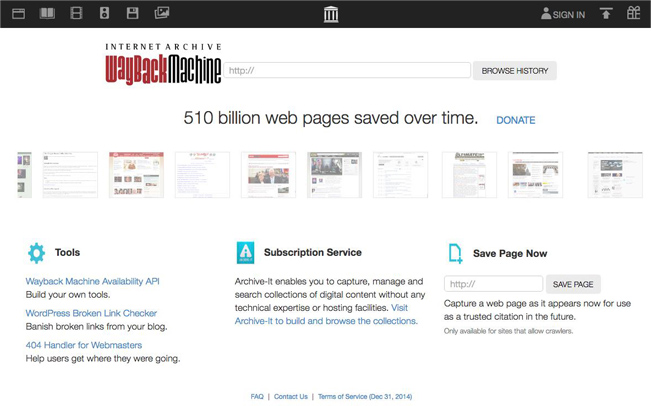Open the news thumbnail showing a man in suit
This screenshot has height=406, width=651.
click(268, 175)
